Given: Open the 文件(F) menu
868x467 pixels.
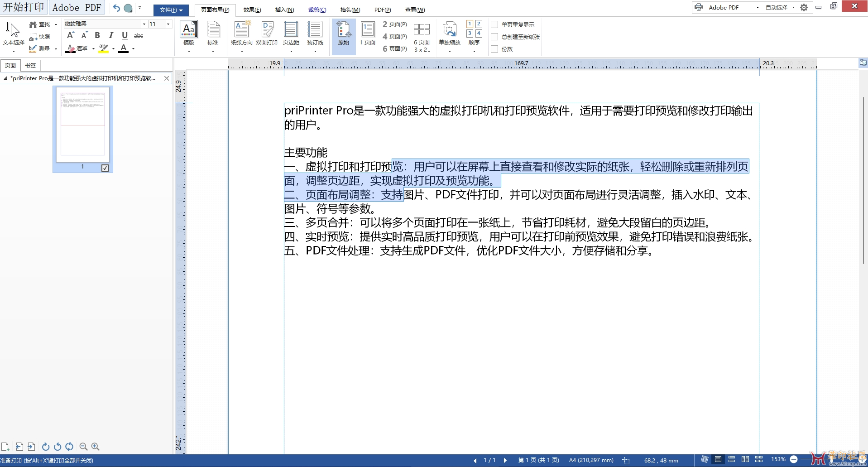Looking at the screenshot, I should tap(171, 10).
